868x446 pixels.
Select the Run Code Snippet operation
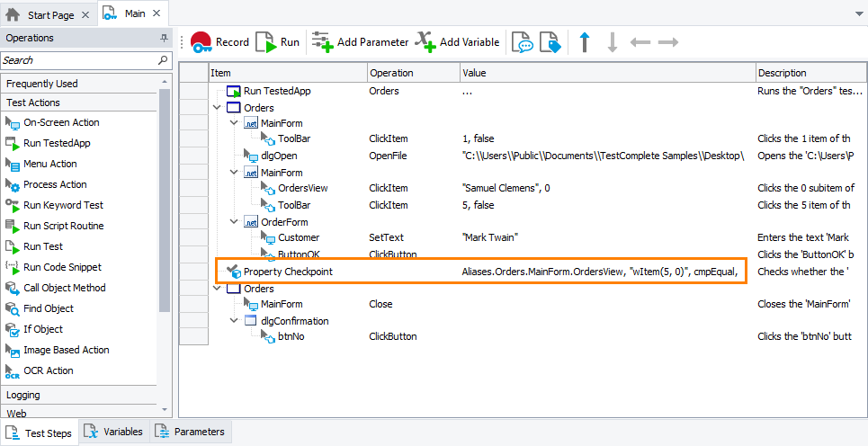[62, 267]
